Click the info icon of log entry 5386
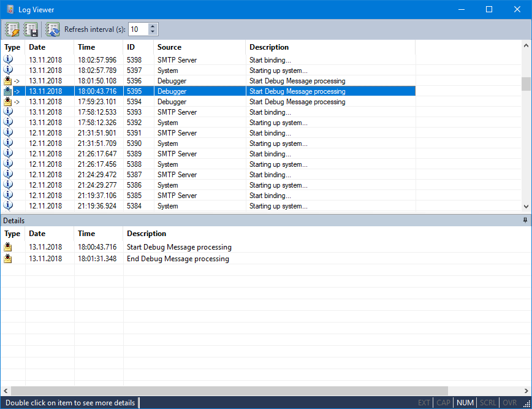 click(8, 185)
